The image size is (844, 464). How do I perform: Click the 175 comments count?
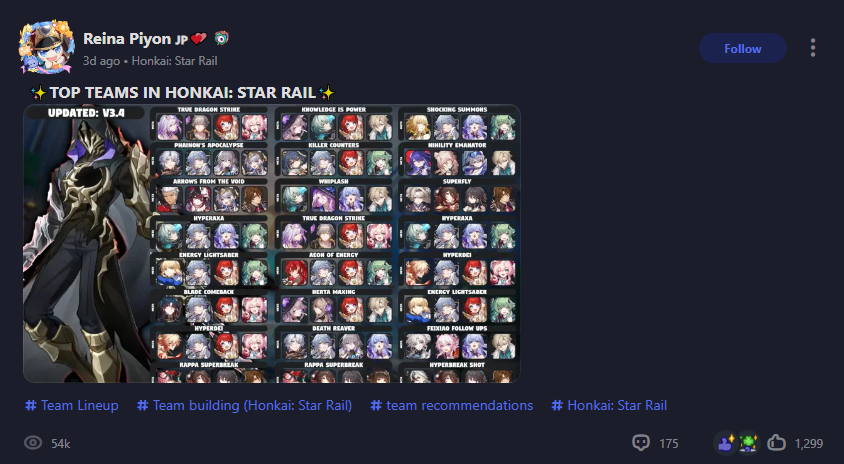pos(669,444)
